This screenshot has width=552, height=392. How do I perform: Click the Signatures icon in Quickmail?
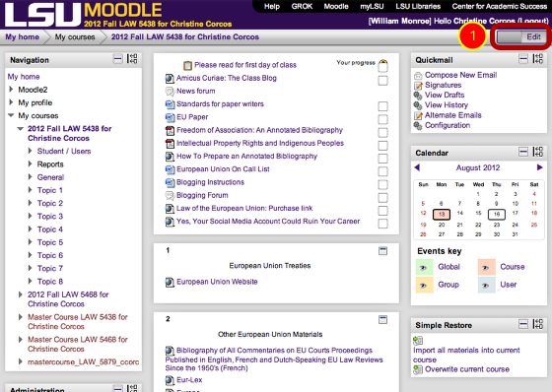418,86
